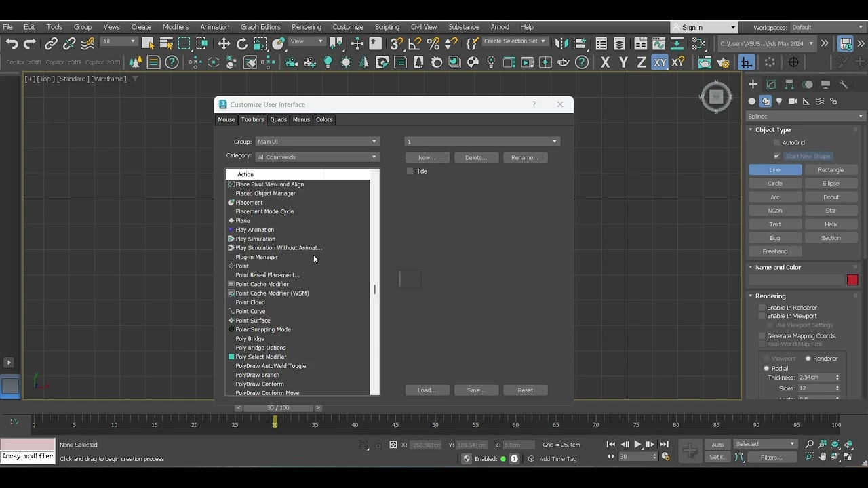Switch to the Mouse tab
The width and height of the screenshot is (868, 488).
click(226, 119)
